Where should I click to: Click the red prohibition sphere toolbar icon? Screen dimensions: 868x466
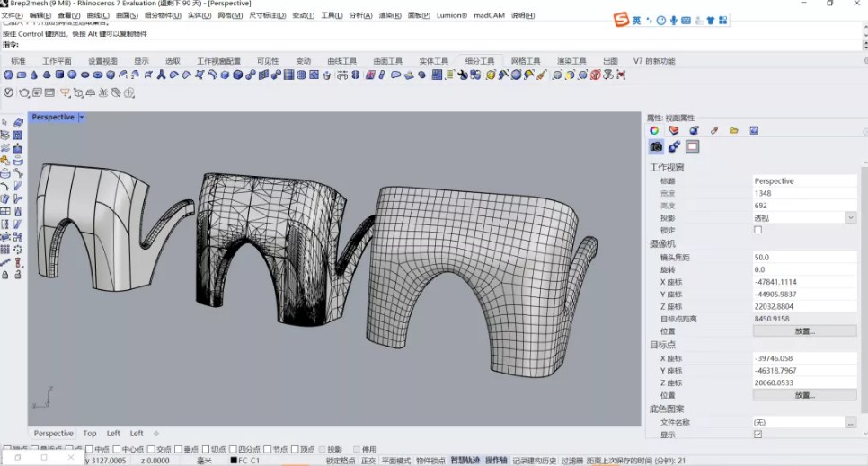click(x=595, y=75)
